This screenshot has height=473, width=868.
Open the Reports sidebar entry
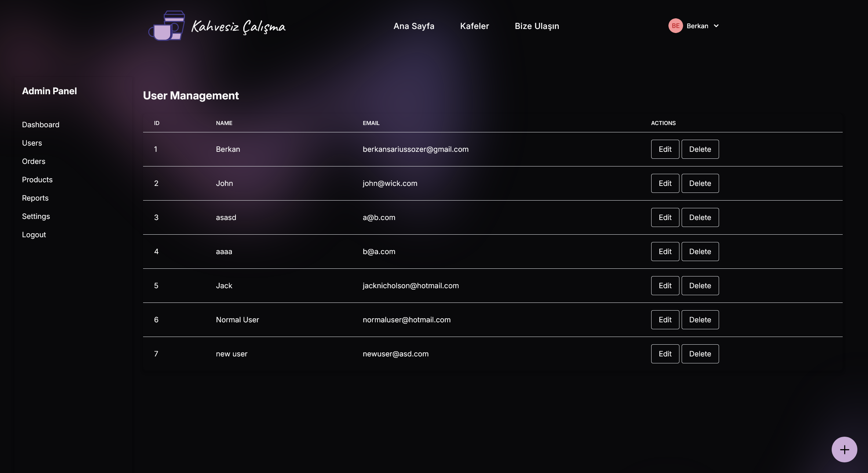[35, 198]
